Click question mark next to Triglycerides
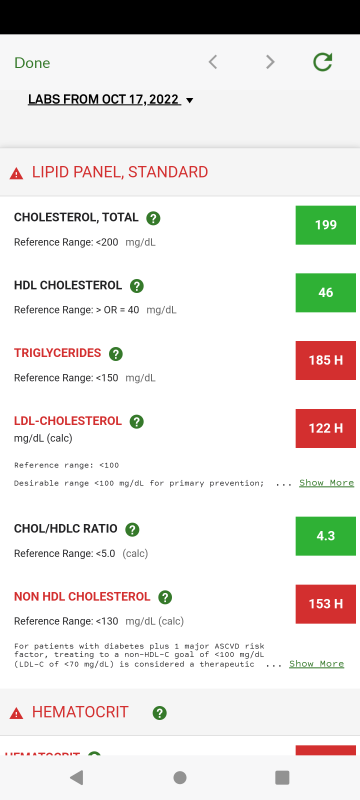This screenshot has height=800, width=360. [x=116, y=354]
